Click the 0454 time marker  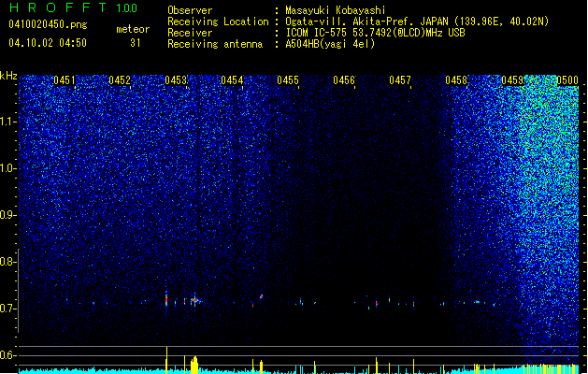(232, 80)
